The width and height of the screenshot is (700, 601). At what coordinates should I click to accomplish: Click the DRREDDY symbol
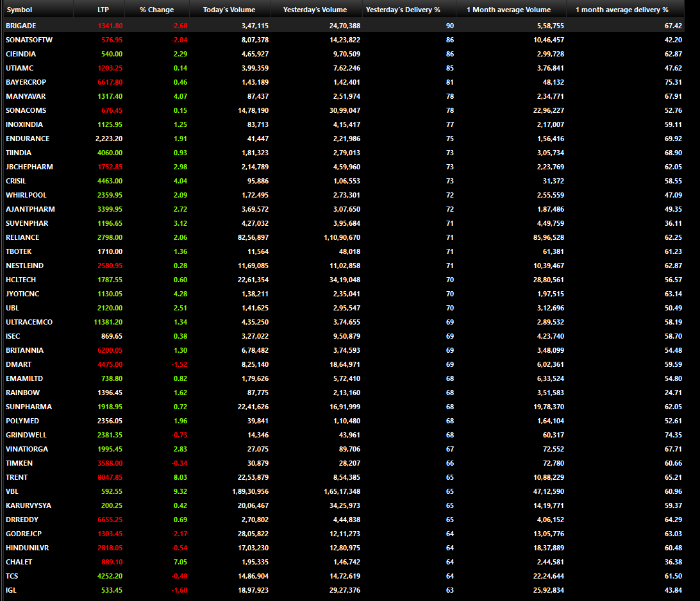point(22,520)
